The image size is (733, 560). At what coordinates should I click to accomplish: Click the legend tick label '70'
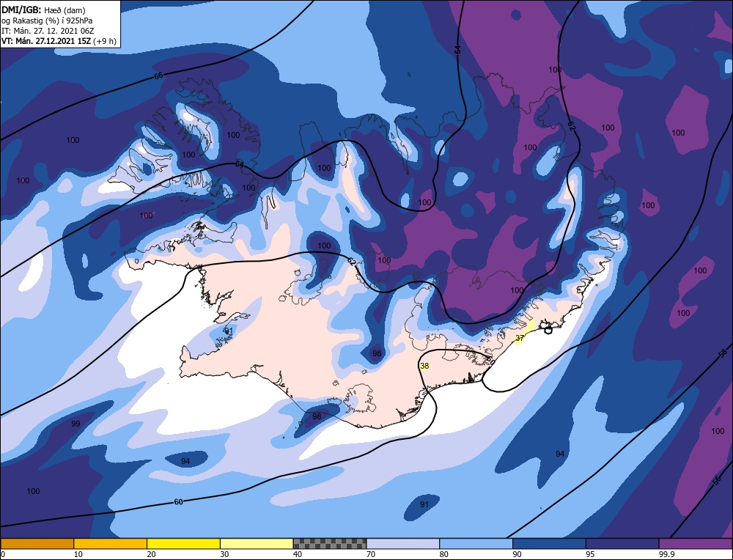371,554
